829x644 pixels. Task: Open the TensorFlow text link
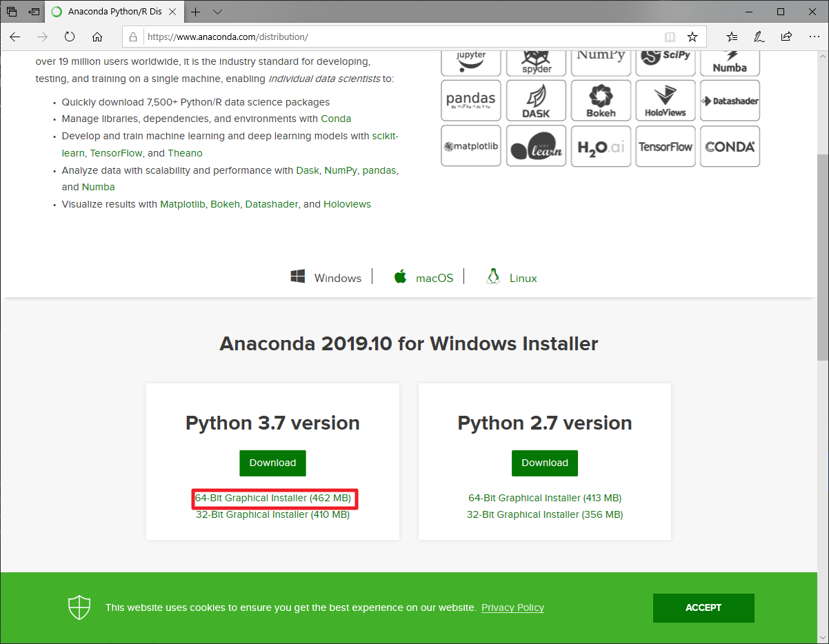point(117,153)
